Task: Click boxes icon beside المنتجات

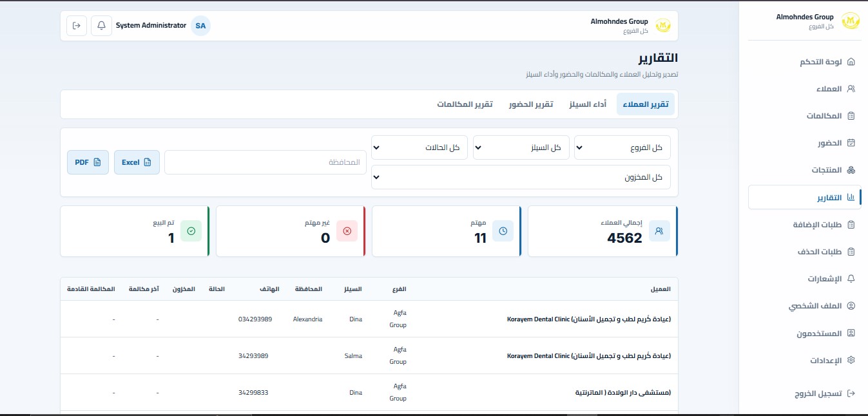Action: (x=851, y=170)
